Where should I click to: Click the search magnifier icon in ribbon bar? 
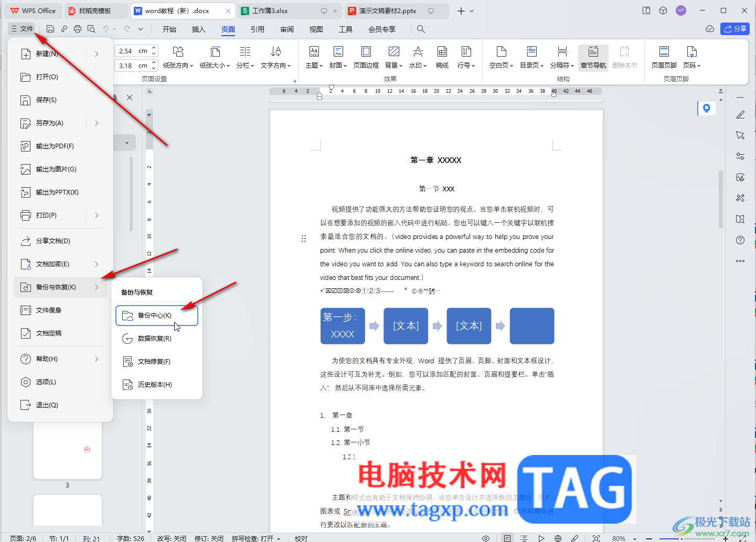421,29
